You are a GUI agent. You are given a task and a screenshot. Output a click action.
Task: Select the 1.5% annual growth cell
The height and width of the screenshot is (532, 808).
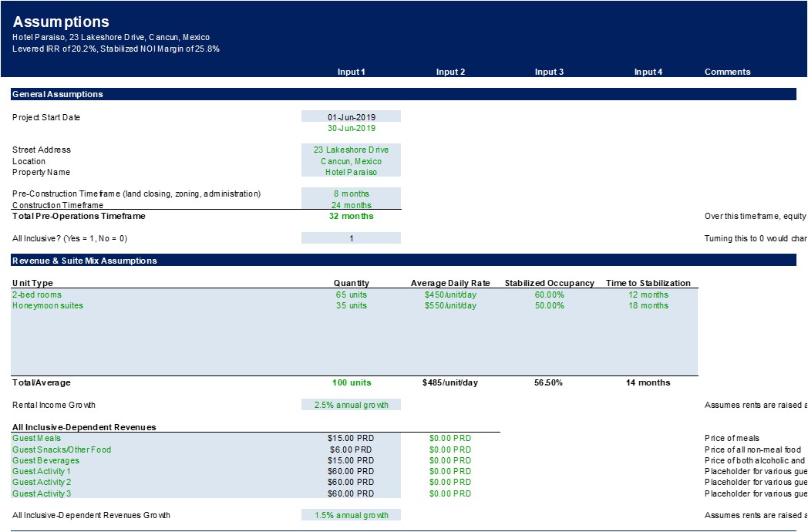coord(351,515)
